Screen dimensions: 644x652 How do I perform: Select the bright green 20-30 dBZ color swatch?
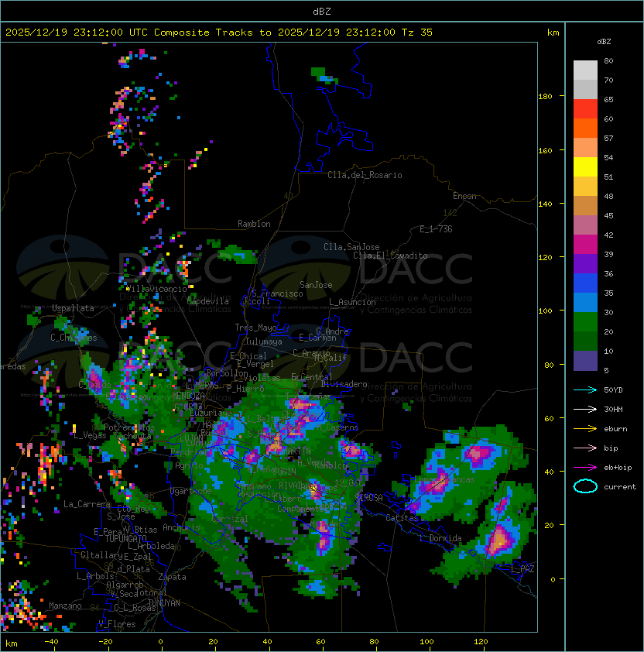coord(585,322)
